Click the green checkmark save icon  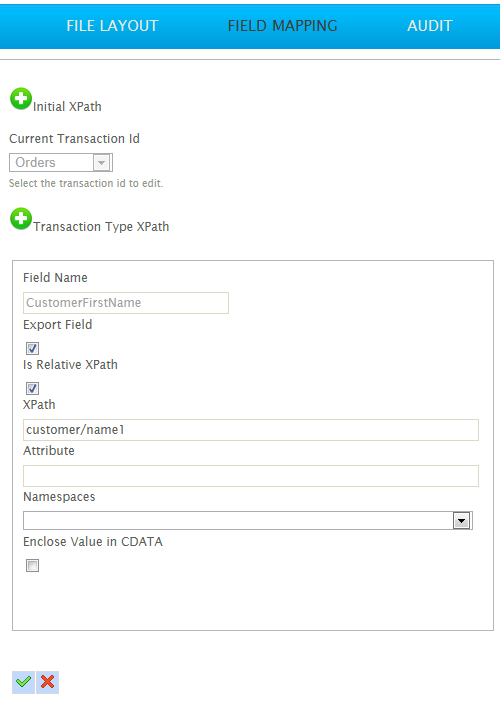tap(23, 682)
